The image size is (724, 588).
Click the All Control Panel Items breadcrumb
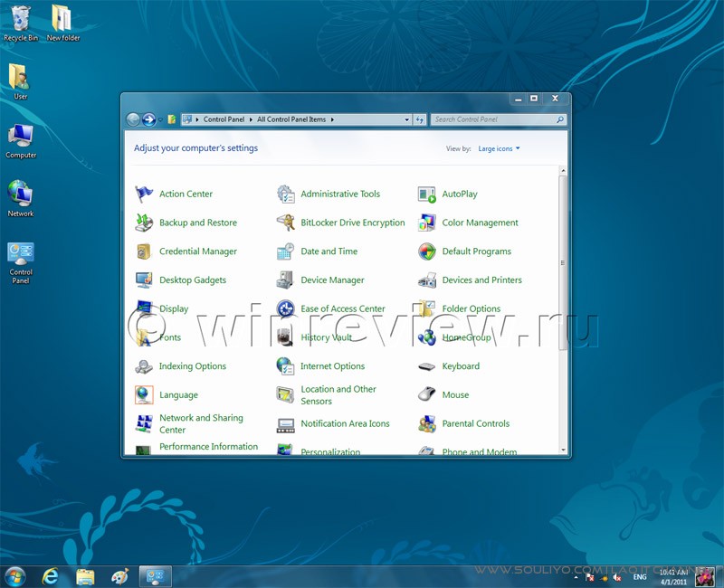pos(291,119)
